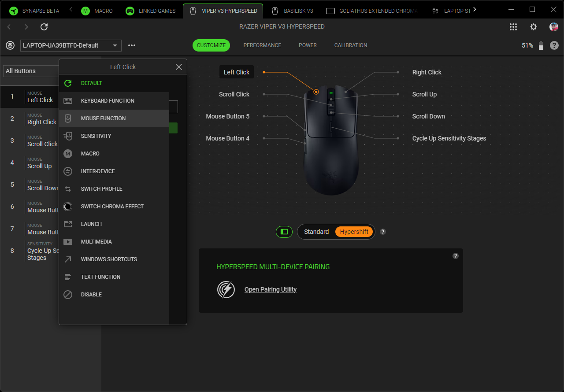Image resolution: width=564 pixels, height=392 pixels.
Task: Select button row 2 Right Click
Action: point(30,119)
